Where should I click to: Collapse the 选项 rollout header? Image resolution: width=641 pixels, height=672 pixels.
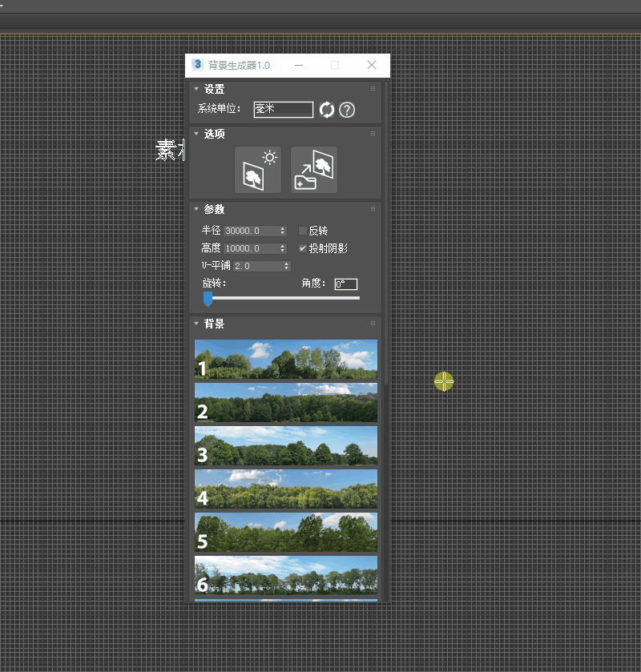click(196, 134)
